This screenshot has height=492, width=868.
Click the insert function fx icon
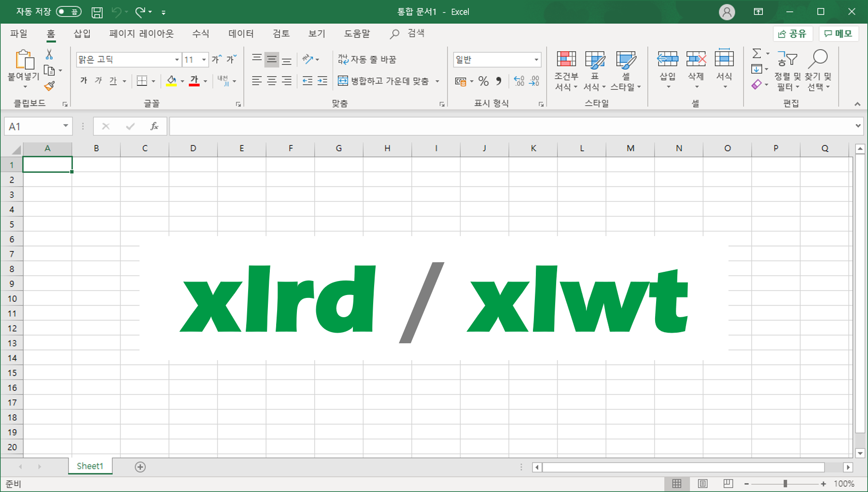coord(154,126)
